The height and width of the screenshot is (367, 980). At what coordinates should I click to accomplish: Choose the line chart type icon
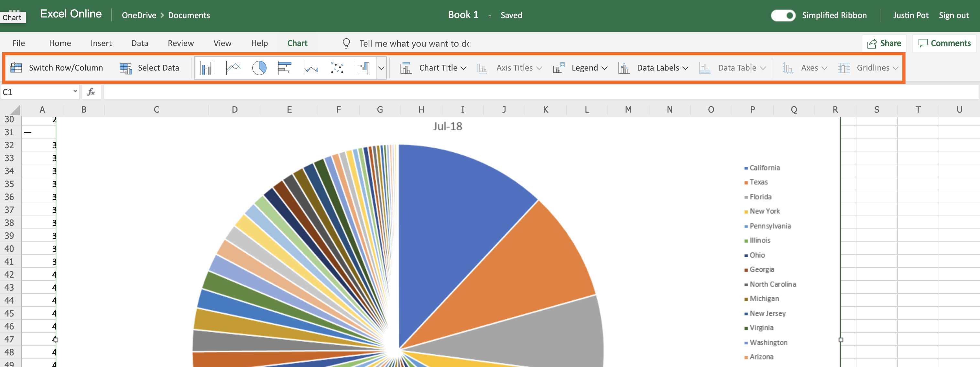click(x=233, y=68)
